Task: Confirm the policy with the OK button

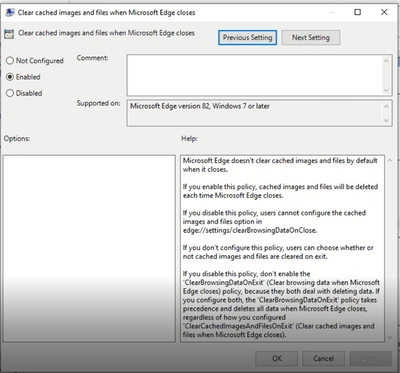Action: 277,359
